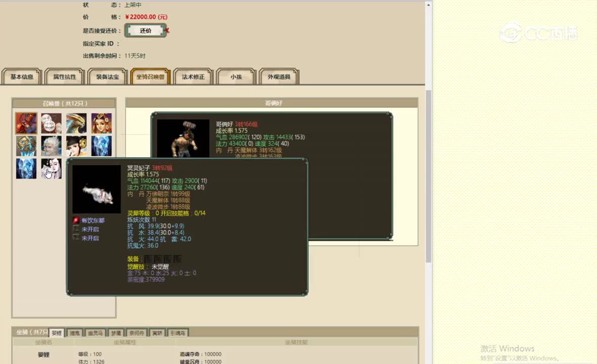Select the coin-haired girl summon icon
Viewport: 597px width, 364px height.
tap(102, 123)
